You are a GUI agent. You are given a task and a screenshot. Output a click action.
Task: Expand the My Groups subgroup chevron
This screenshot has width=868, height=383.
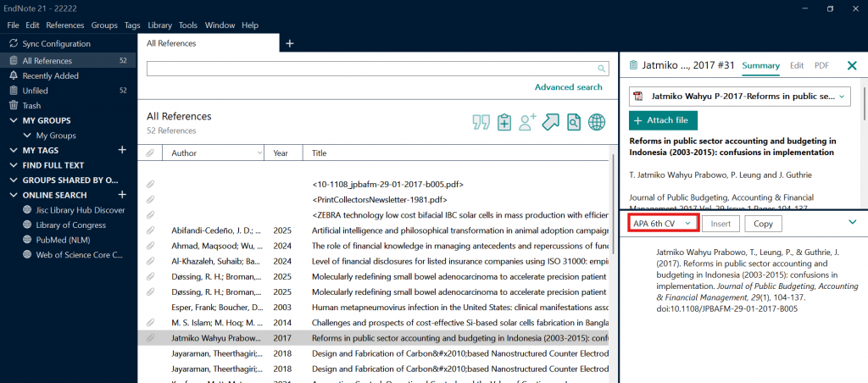coord(27,136)
